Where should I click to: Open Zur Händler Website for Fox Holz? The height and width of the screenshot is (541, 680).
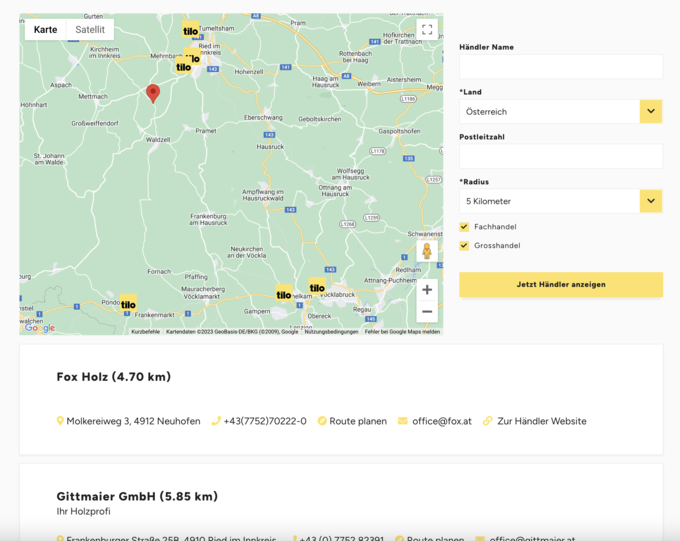point(542,421)
